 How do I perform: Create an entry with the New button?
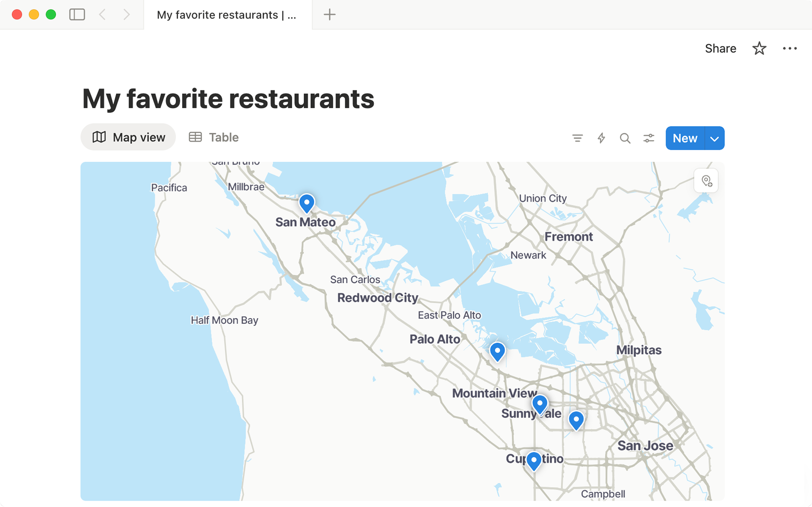684,138
